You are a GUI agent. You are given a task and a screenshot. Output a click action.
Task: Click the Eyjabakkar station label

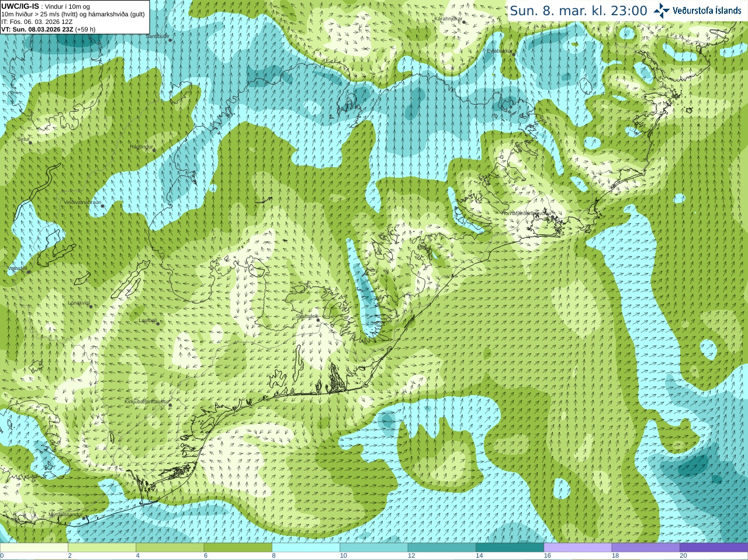500,51
